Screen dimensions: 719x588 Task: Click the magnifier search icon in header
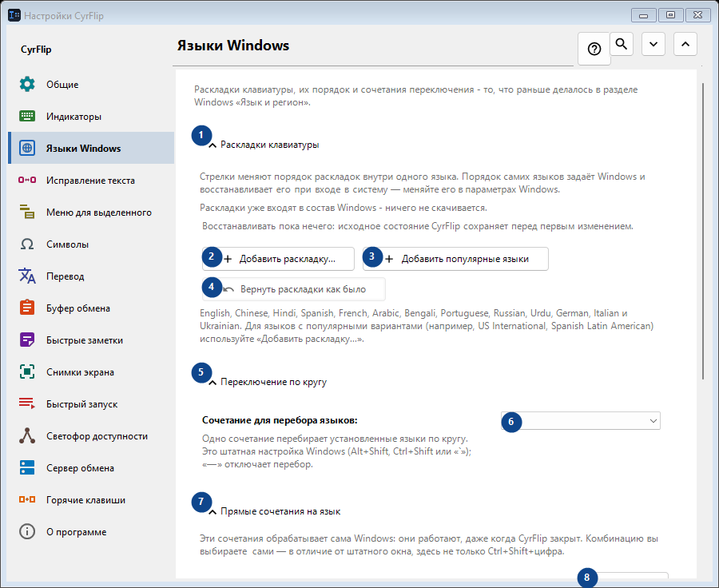click(622, 44)
